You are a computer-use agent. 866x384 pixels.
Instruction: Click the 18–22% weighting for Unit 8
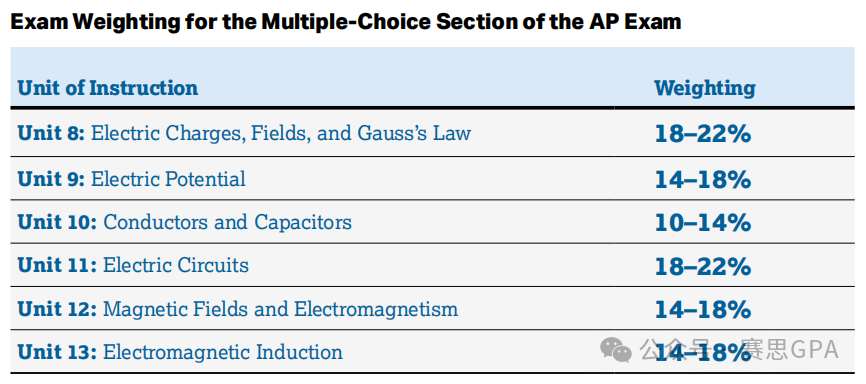[703, 134]
